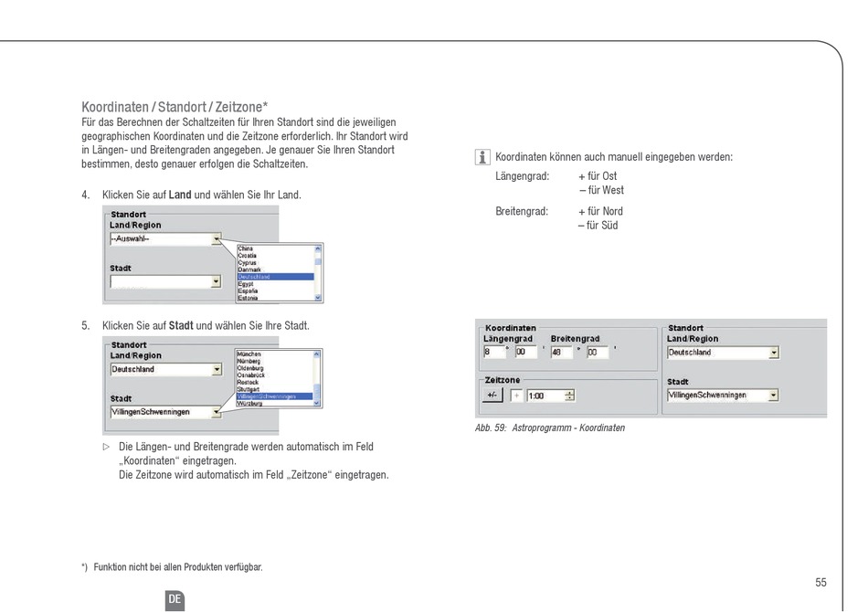This screenshot has height=612, width=868.
Task: Click scroll-down arrow of the country list
Action: click(x=318, y=298)
